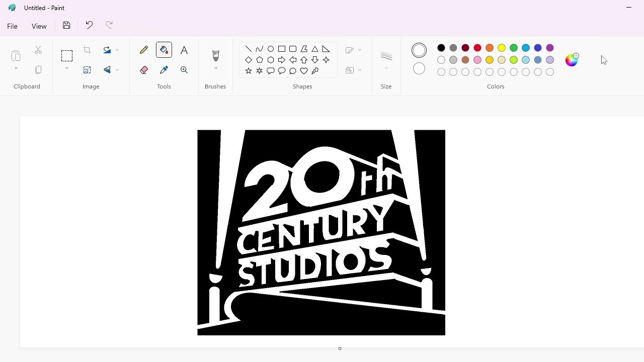This screenshot has width=644, height=362.
Task: Choose the Oval shape
Action: [271, 49]
